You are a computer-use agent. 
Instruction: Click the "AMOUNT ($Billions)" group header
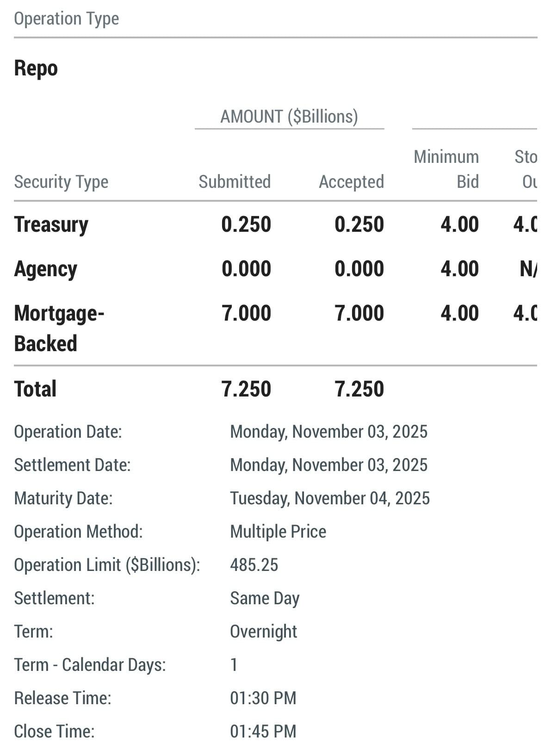click(x=289, y=117)
